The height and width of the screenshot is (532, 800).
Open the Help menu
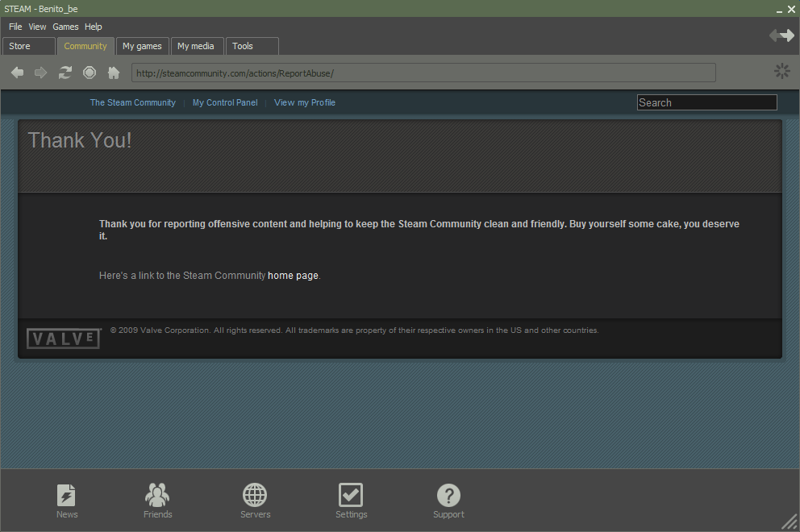coord(94,27)
